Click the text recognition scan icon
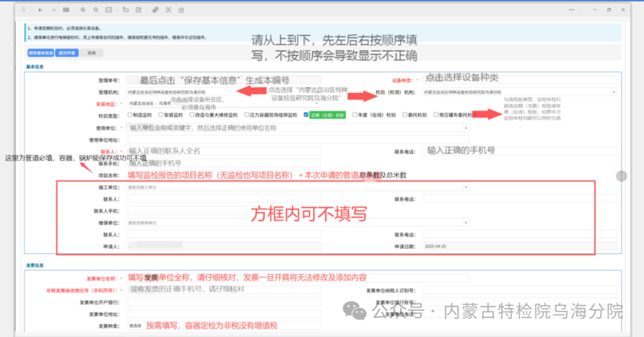 [168, 10]
